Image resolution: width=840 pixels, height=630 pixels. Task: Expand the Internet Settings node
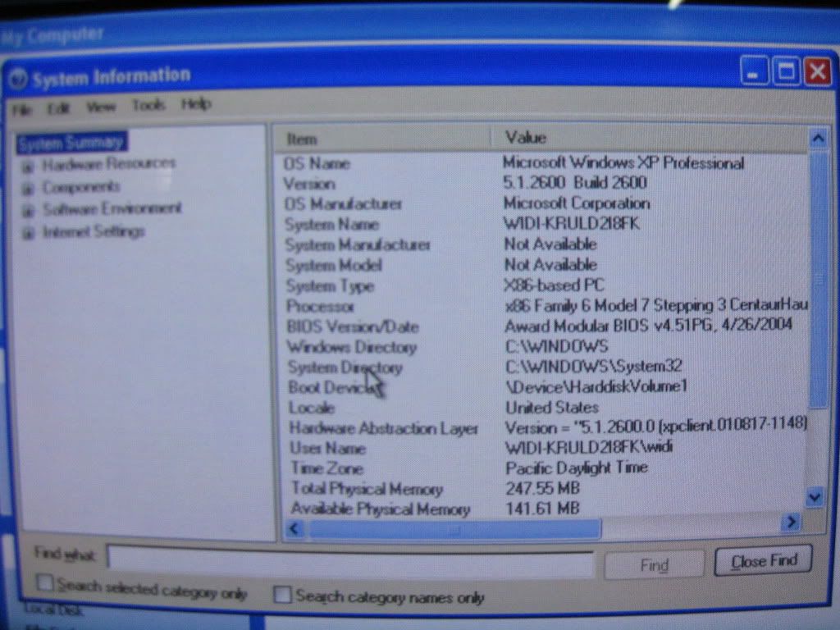coord(27,233)
